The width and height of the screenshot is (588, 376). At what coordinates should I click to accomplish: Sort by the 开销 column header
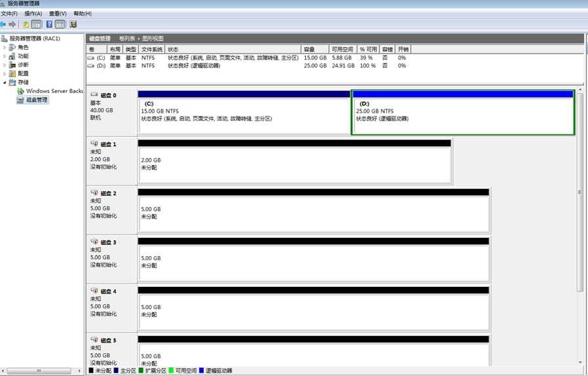403,50
